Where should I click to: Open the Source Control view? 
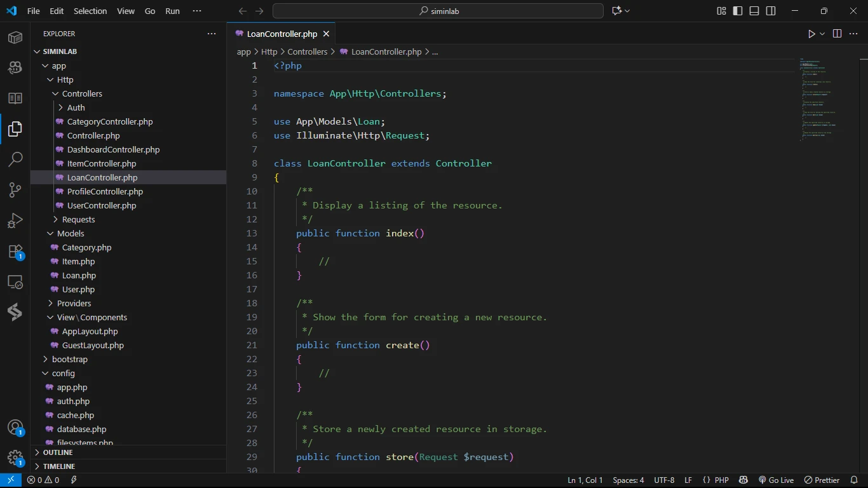pos(15,189)
